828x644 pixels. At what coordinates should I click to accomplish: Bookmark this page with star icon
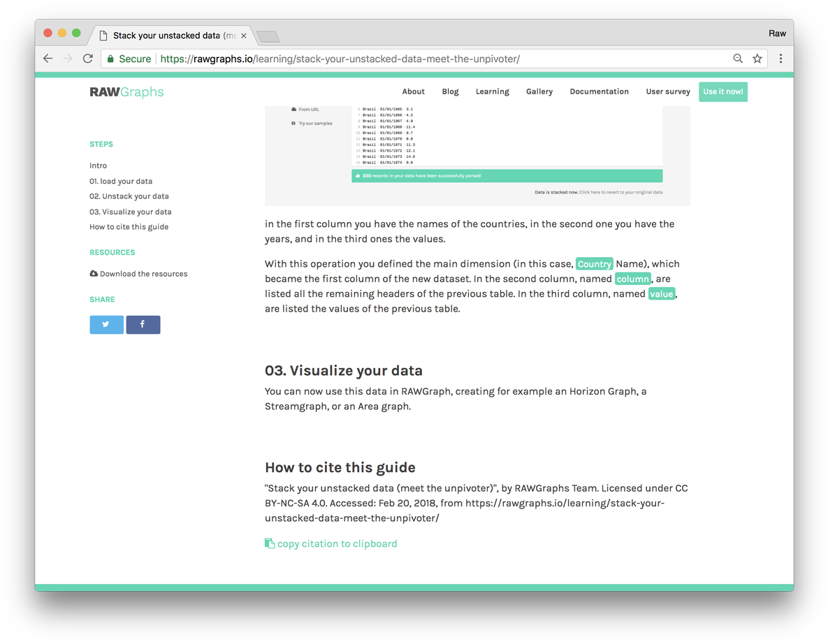[x=757, y=59]
